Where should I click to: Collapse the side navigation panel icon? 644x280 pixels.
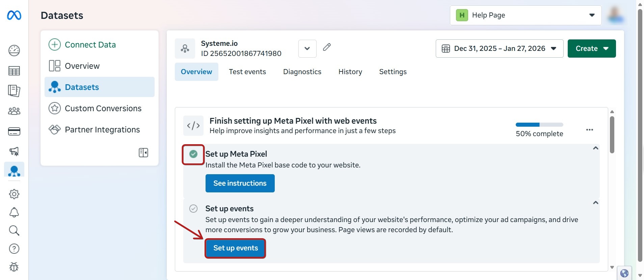click(x=143, y=153)
